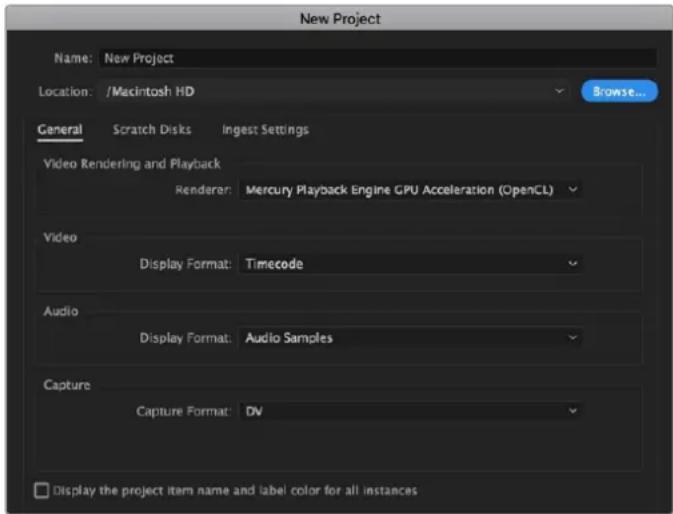Viewport: 673px width, 514px height.
Task: Switch to the Scratch Disks tab
Action: pyautogui.click(x=152, y=130)
